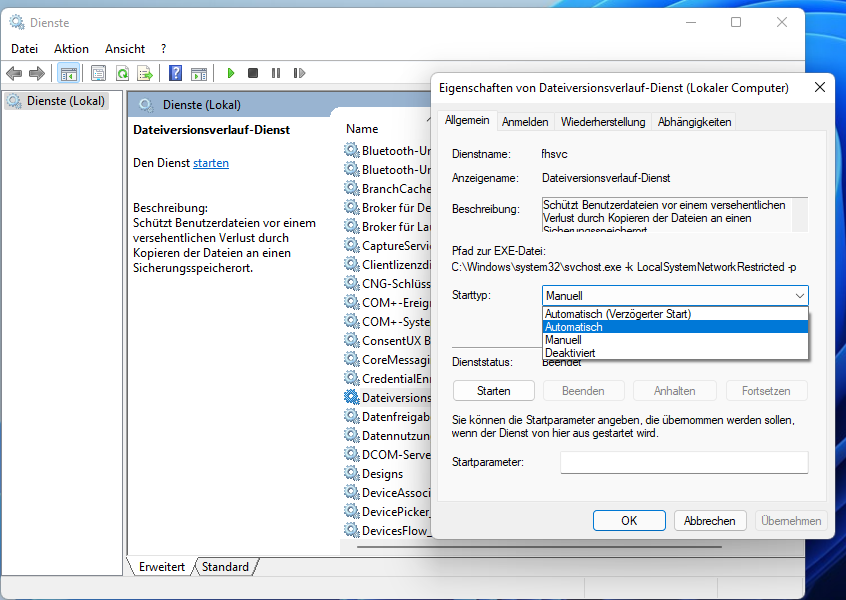
Task: Switch to the Wiederherstellung tab
Action: pyautogui.click(x=603, y=122)
